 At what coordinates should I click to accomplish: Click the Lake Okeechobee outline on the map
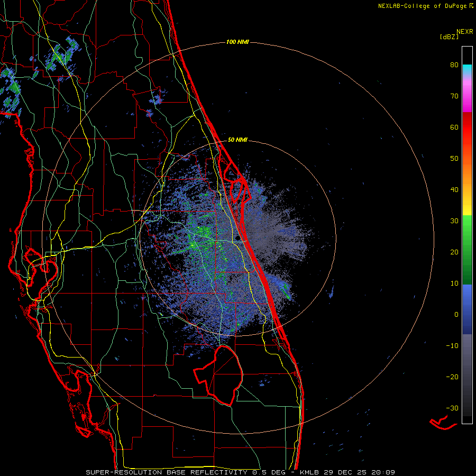[218, 375]
